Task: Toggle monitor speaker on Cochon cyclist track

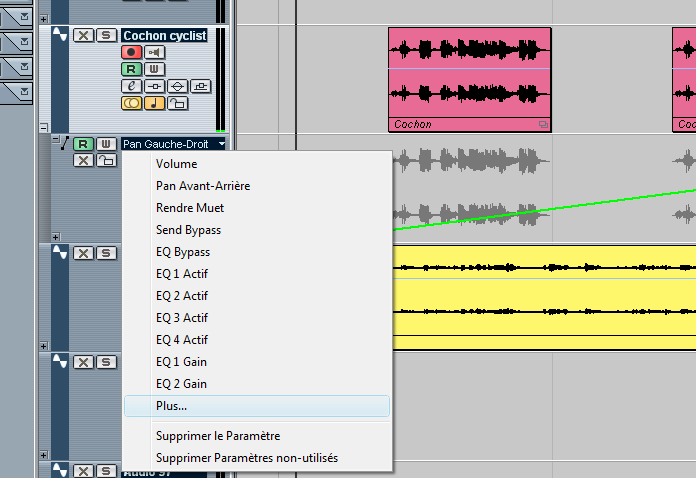Action: tap(155, 52)
